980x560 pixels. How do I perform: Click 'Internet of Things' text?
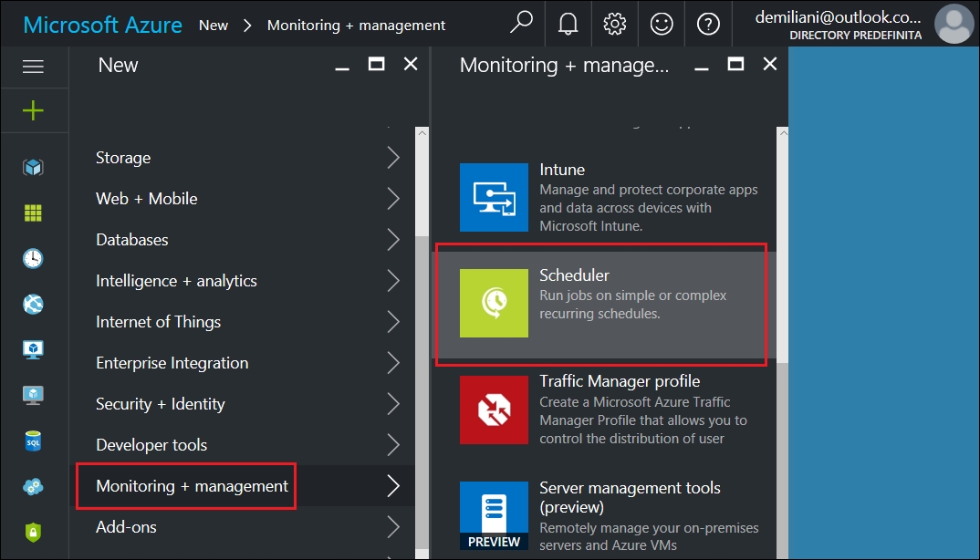pyautogui.click(x=158, y=322)
